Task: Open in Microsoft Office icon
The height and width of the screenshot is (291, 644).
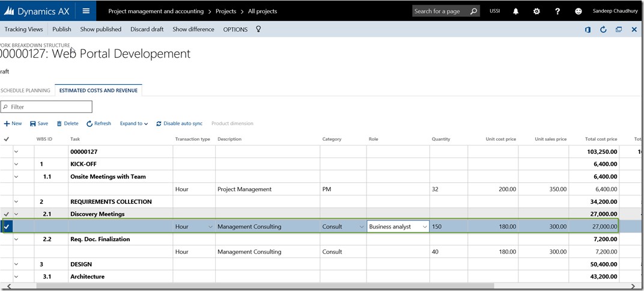Action: click(x=588, y=29)
